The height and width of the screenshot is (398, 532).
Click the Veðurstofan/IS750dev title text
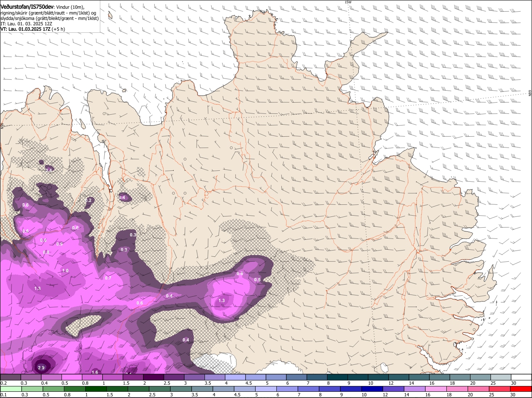point(27,7)
